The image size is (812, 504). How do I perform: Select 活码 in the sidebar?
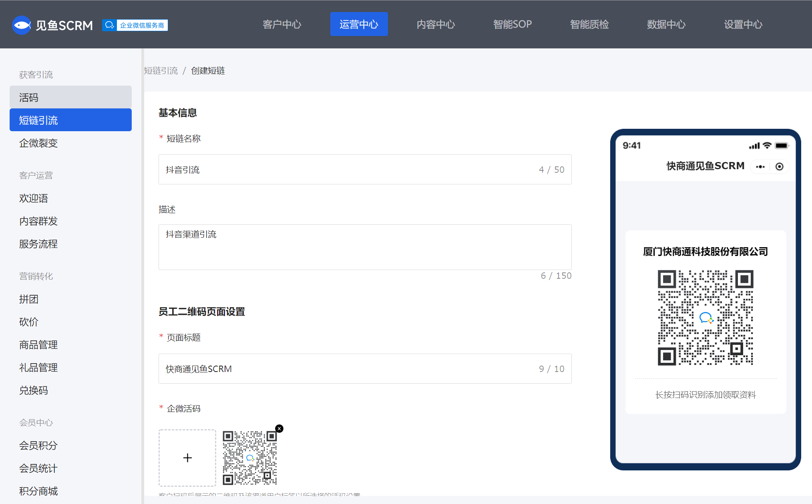(70, 97)
